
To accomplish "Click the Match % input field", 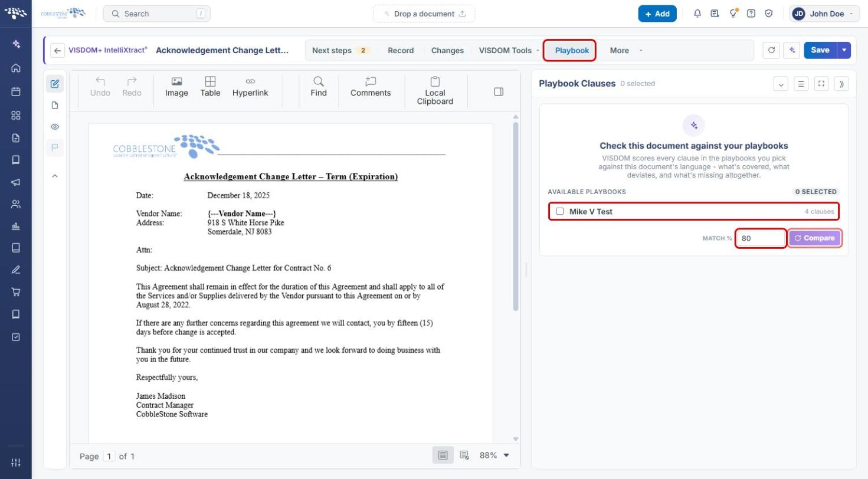I will (761, 238).
